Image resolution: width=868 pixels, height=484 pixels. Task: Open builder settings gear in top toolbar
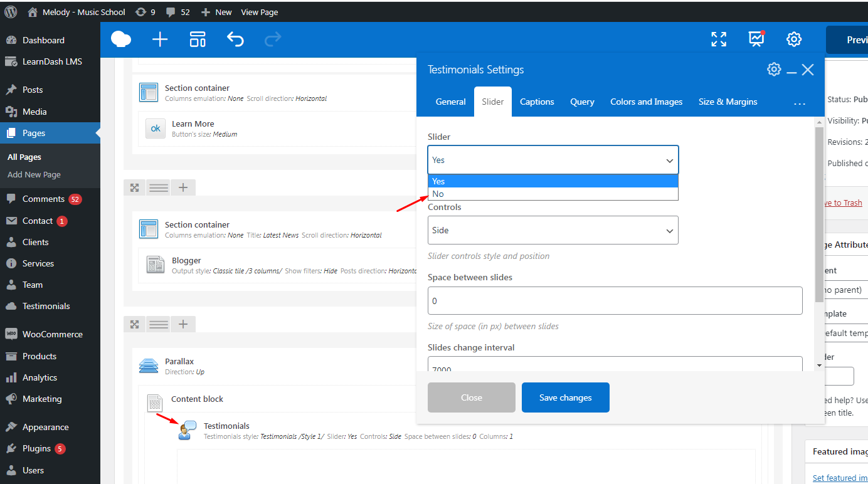pos(794,39)
